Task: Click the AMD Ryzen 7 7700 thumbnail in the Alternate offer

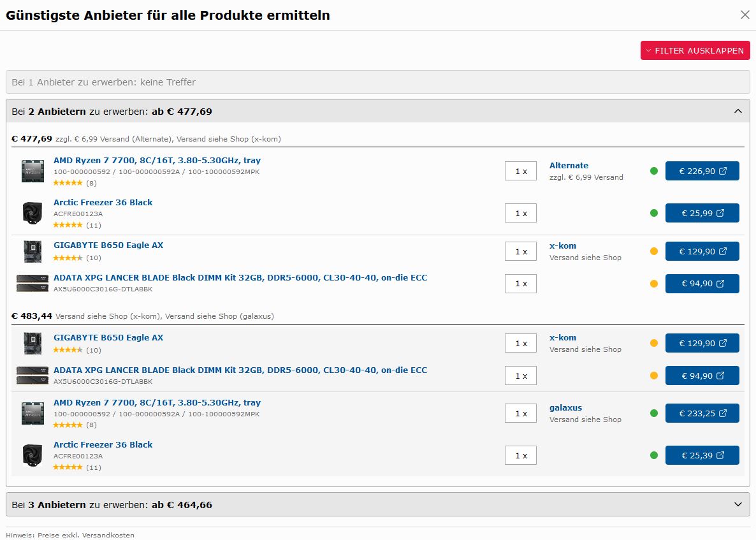Action: coord(32,171)
